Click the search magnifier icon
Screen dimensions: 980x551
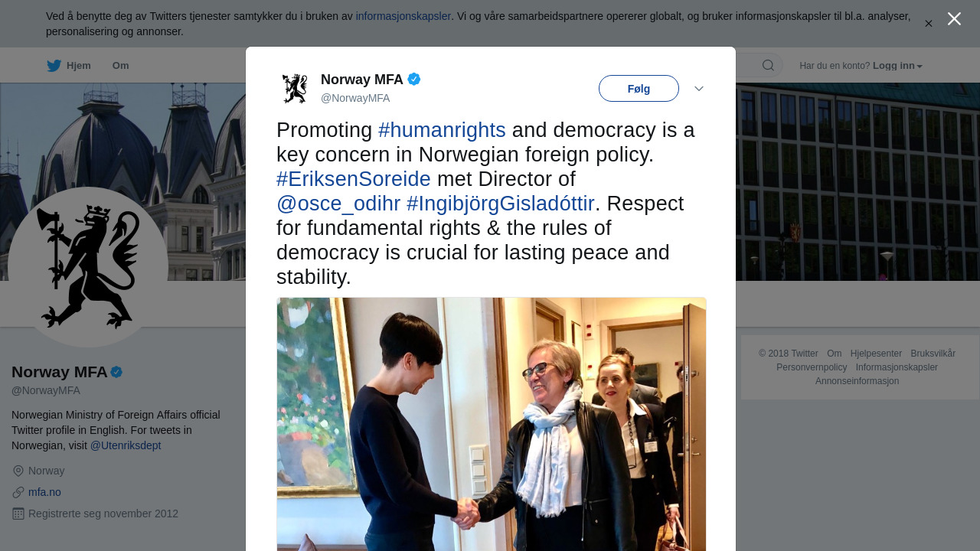coord(768,66)
